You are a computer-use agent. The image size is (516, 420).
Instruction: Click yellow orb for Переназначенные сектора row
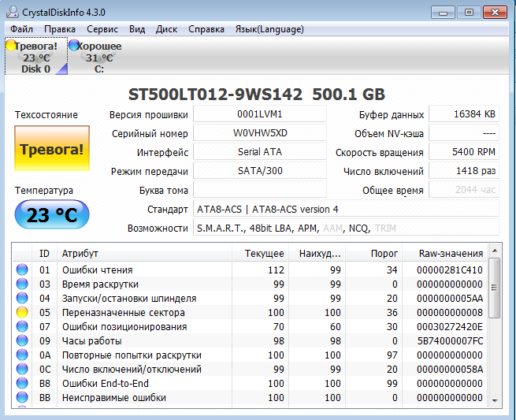(22, 312)
